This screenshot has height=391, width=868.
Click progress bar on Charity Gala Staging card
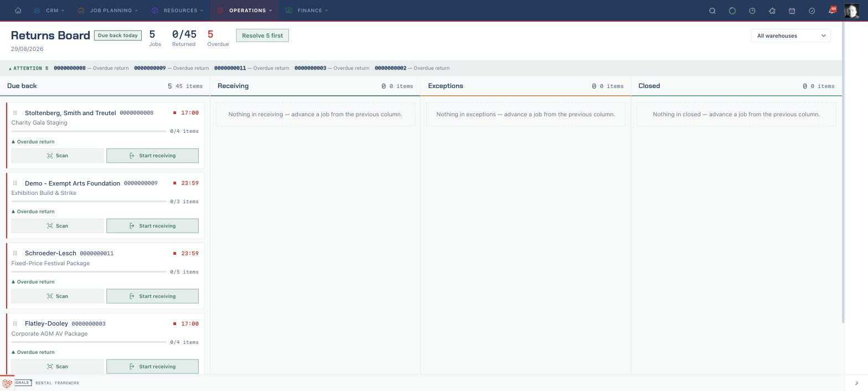[x=89, y=131]
